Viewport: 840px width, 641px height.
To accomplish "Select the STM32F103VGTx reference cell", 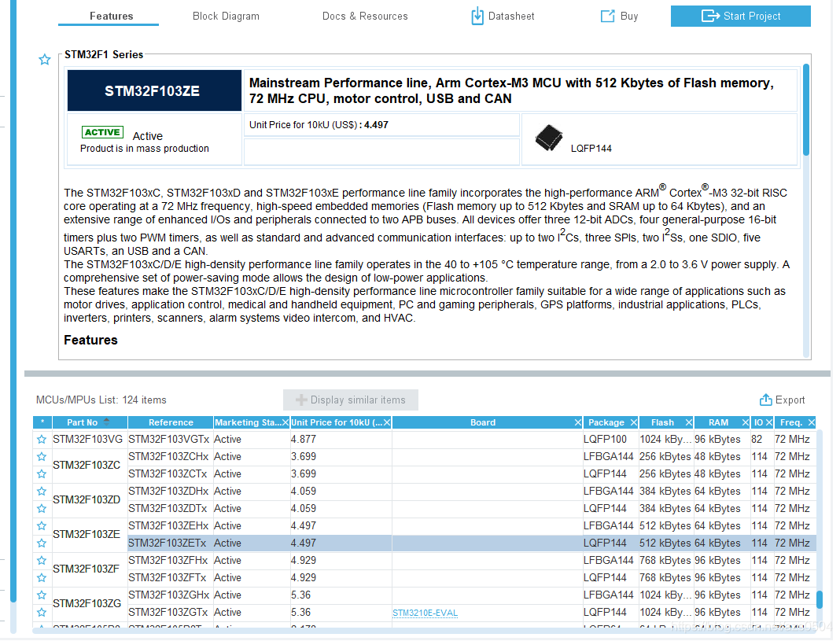I will click(171, 439).
